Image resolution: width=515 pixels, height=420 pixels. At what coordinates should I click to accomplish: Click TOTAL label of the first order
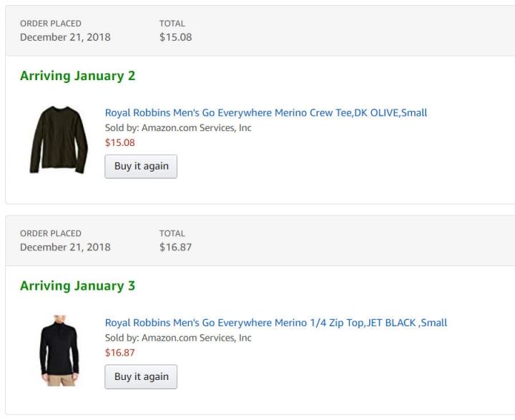click(172, 24)
